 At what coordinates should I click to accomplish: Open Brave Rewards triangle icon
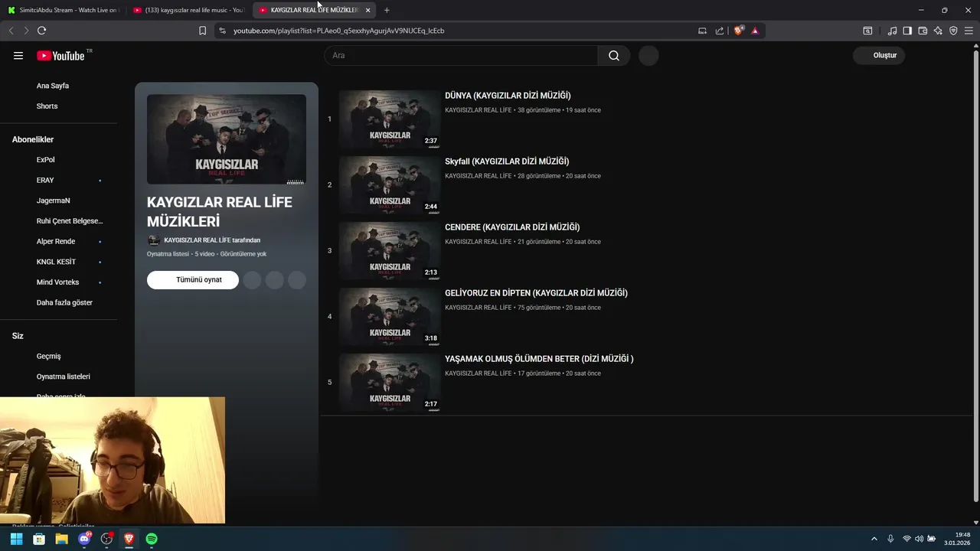click(755, 31)
